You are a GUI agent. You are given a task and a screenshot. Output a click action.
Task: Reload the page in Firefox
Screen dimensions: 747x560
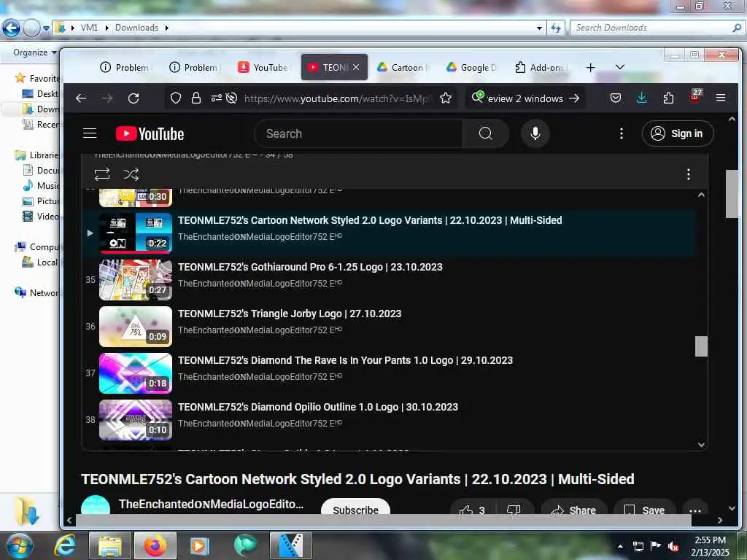pyautogui.click(x=133, y=98)
